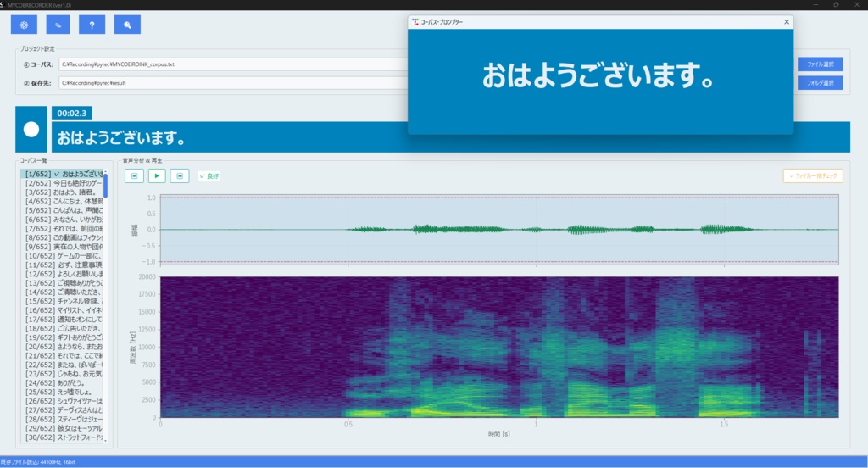Open settings with the gear icon

(x=24, y=25)
